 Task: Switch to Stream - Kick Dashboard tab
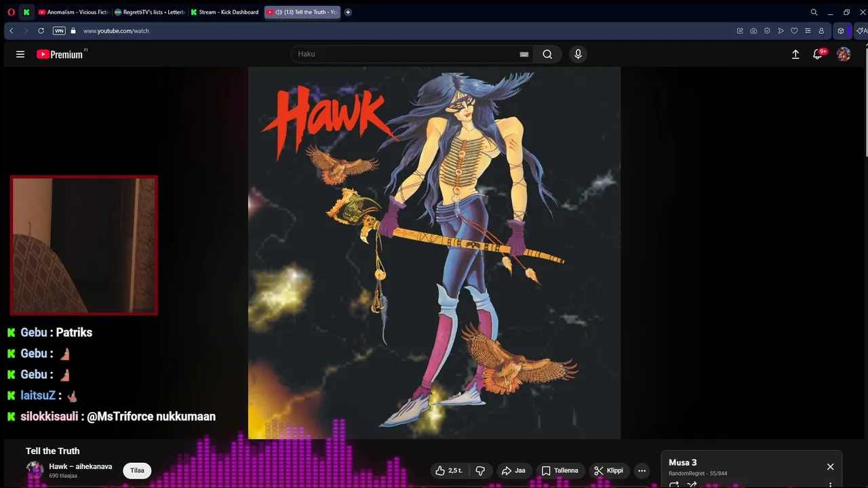(225, 12)
